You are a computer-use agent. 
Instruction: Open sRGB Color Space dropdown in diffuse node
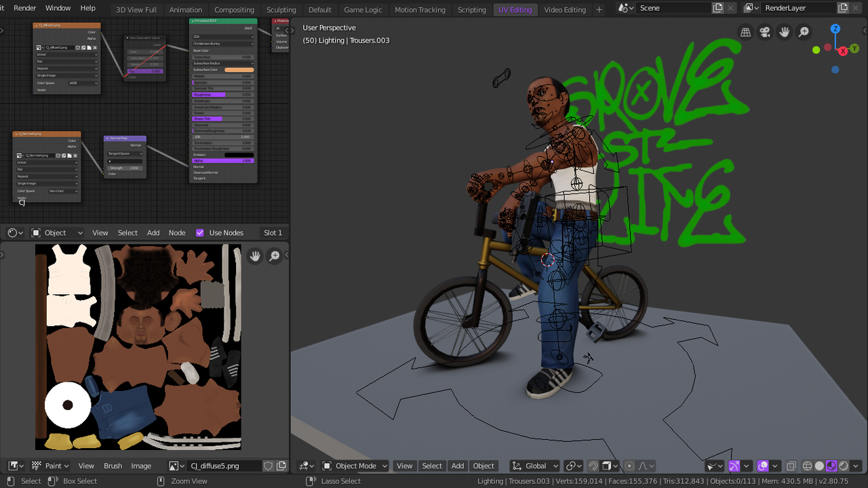click(x=83, y=83)
